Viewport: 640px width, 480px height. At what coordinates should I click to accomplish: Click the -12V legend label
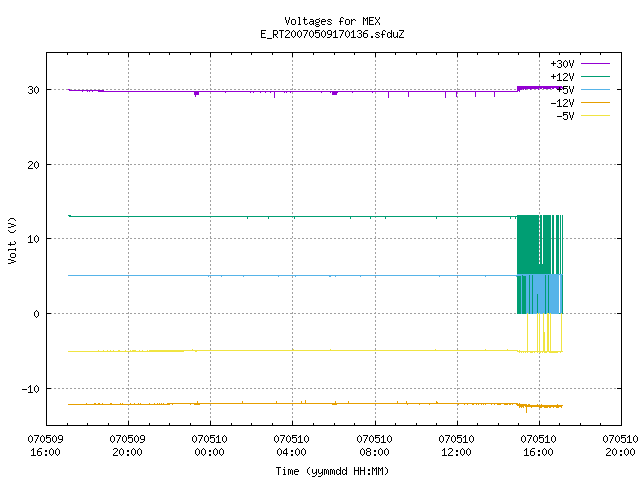562,103
